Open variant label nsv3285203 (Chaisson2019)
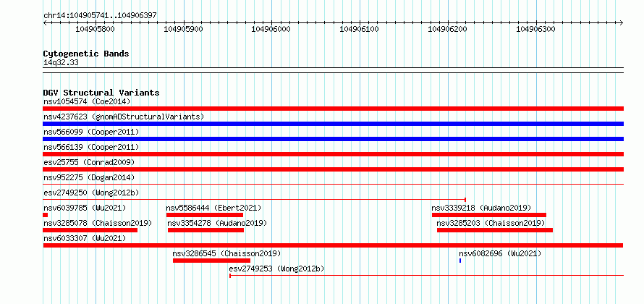The width and height of the screenshot is (644, 304). point(491,223)
